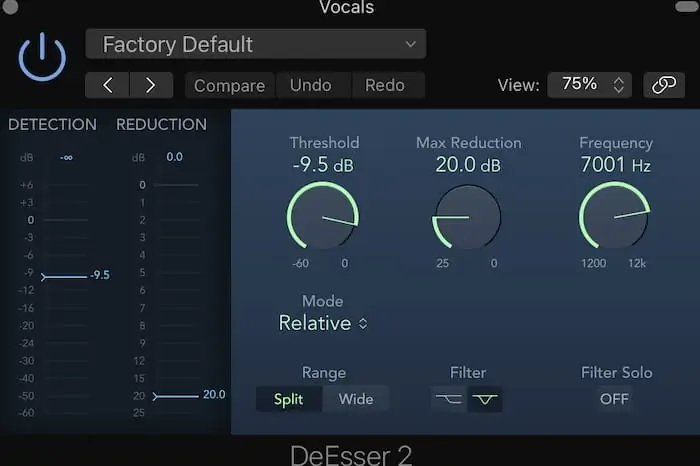Image resolution: width=700 pixels, height=466 pixels.
Task: Click the Vocals window title
Action: tap(347, 7)
